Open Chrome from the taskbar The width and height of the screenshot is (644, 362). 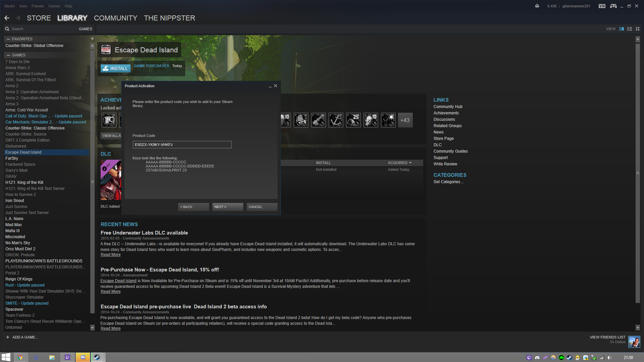[20, 357]
